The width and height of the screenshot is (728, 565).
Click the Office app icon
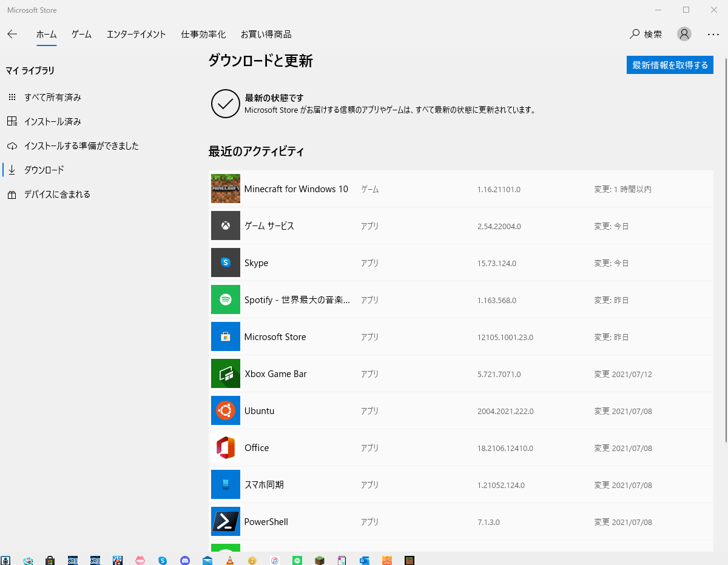click(x=226, y=447)
